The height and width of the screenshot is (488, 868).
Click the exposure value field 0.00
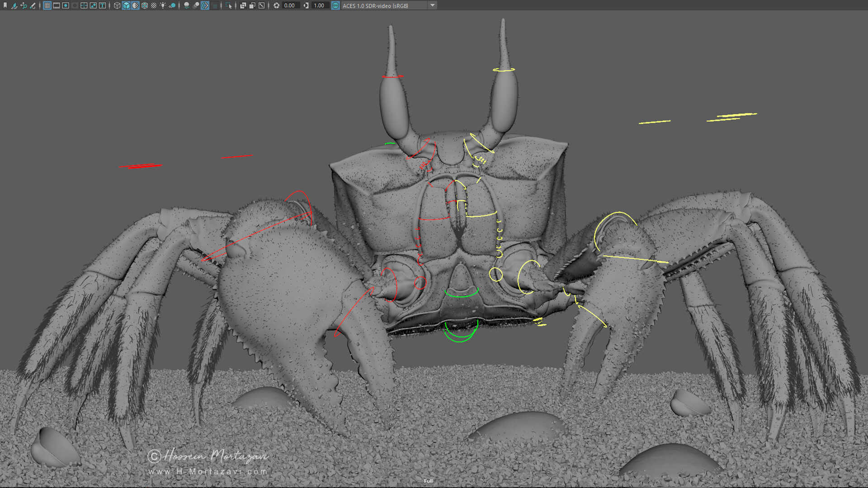pyautogui.click(x=290, y=5)
